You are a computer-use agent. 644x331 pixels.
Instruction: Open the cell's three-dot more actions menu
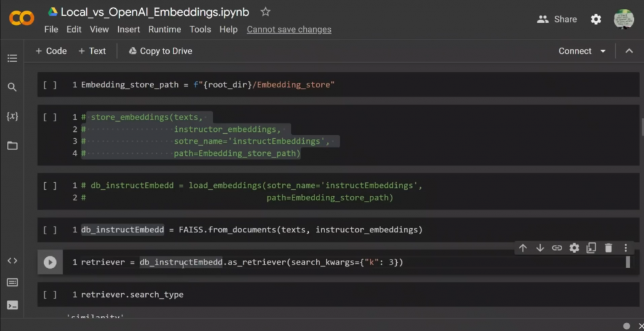[x=626, y=248]
